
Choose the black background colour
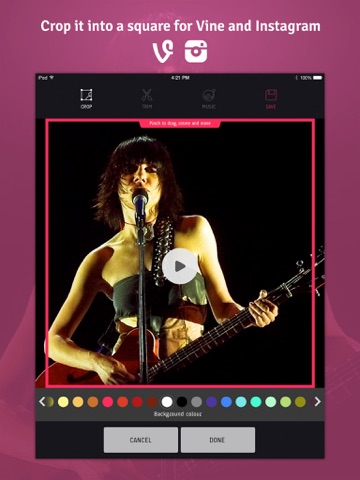click(182, 402)
